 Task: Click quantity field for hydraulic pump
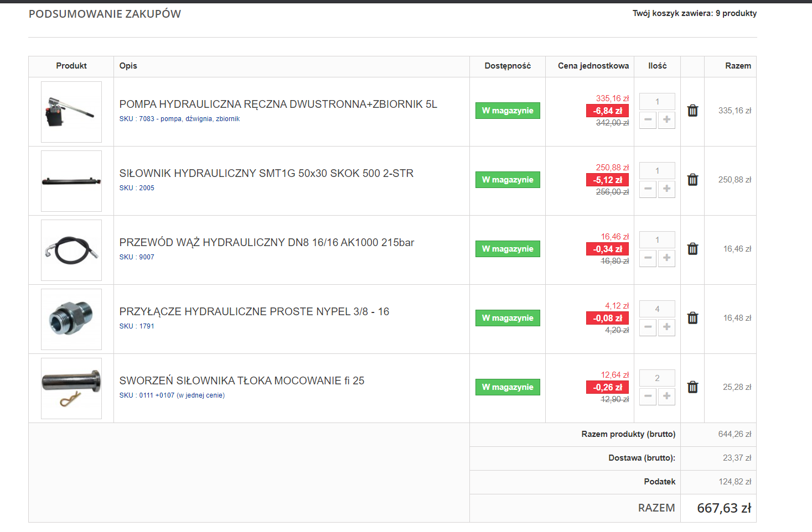pos(657,102)
